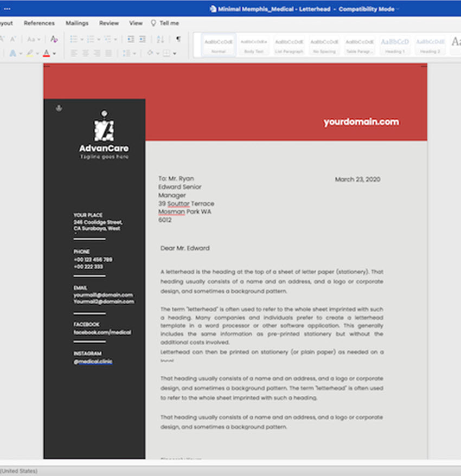This screenshot has height=476, width=461.
Task: Click the Shrink Font icon
Action: pos(13,39)
